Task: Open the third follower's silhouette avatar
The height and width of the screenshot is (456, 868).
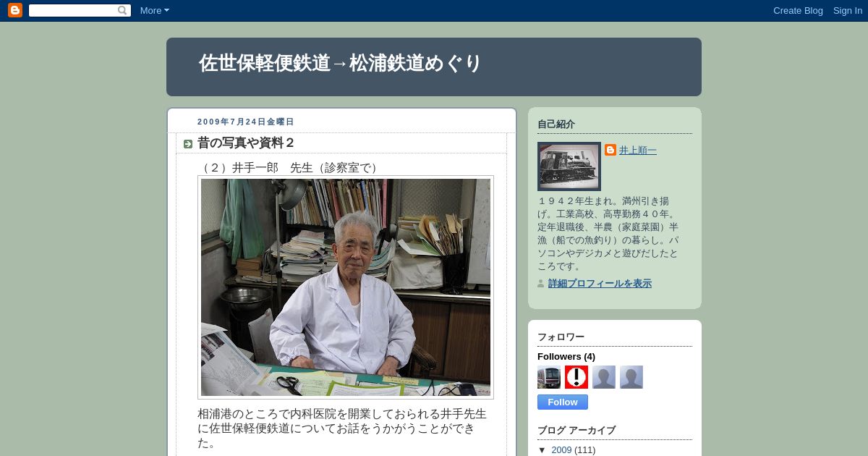Action: 604,377
